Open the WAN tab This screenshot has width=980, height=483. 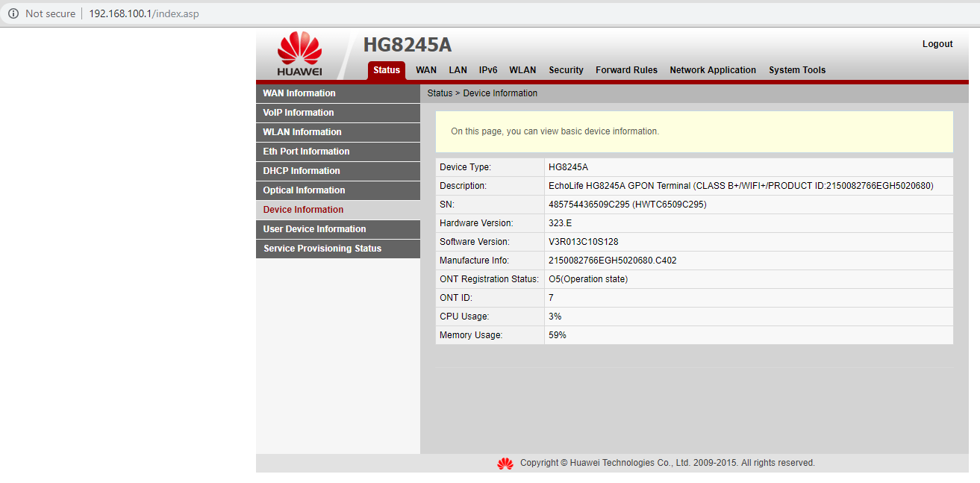(x=426, y=70)
